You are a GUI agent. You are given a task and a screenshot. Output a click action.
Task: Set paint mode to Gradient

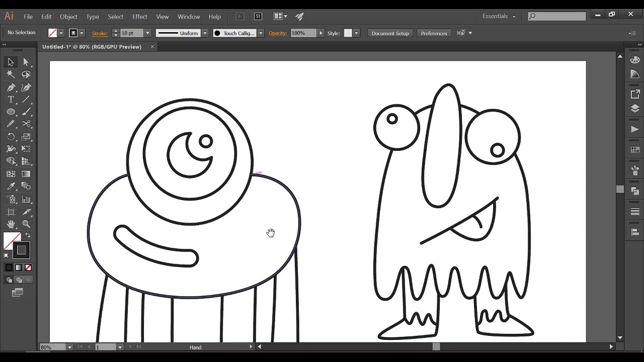click(x=19, y=267)
